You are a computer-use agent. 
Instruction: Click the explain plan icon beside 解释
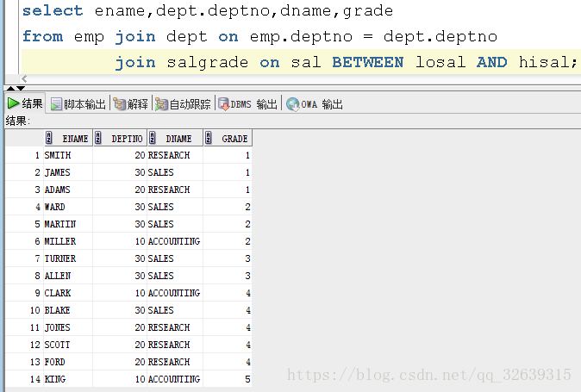coord(119,104)
